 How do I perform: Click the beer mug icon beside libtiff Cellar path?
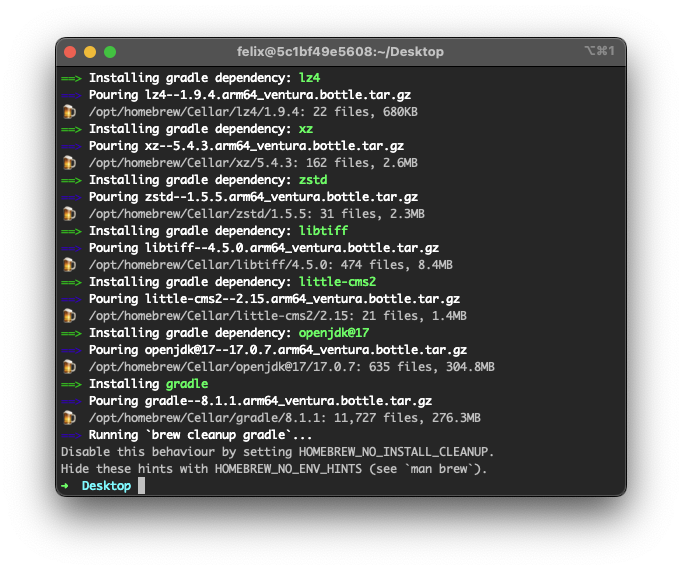(69, 265)
